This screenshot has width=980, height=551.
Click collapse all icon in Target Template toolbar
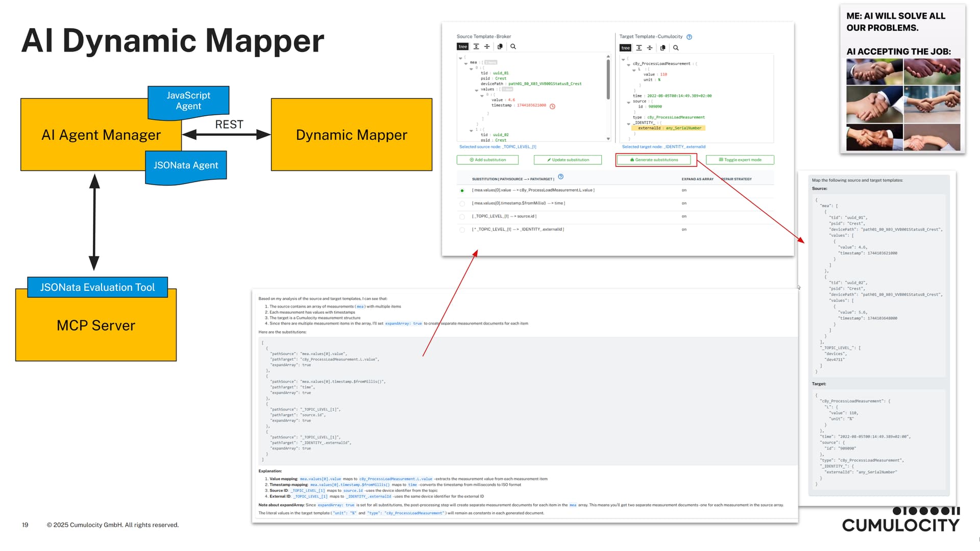click(650, 48)
